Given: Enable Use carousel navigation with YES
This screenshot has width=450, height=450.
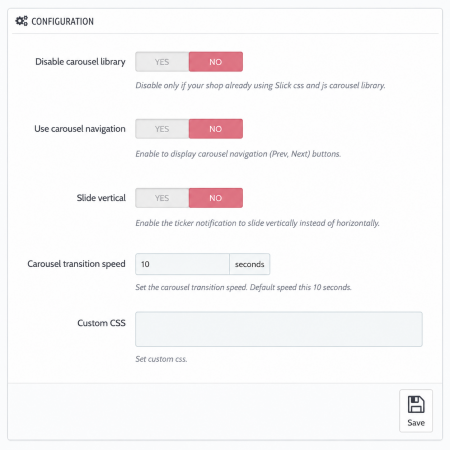Looking at the screenshot, I should coord(162,129).
